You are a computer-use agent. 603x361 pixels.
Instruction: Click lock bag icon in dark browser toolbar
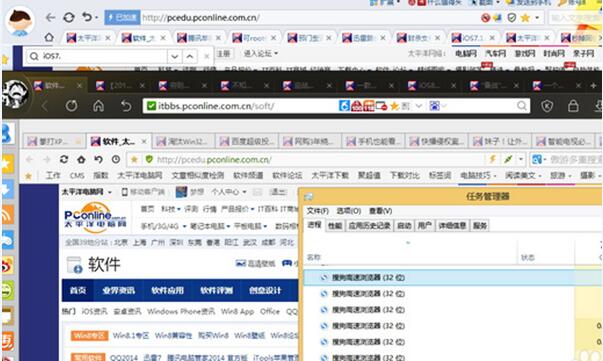[573, 106]
